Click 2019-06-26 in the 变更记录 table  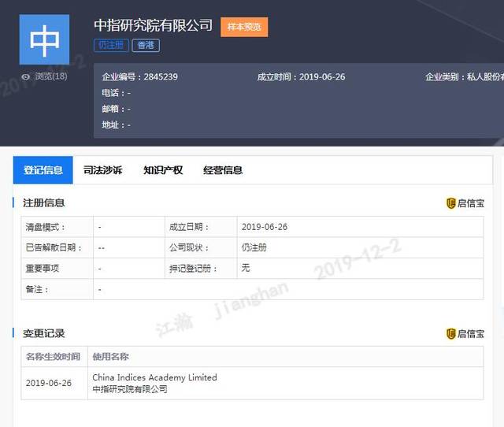coord(49,383)
